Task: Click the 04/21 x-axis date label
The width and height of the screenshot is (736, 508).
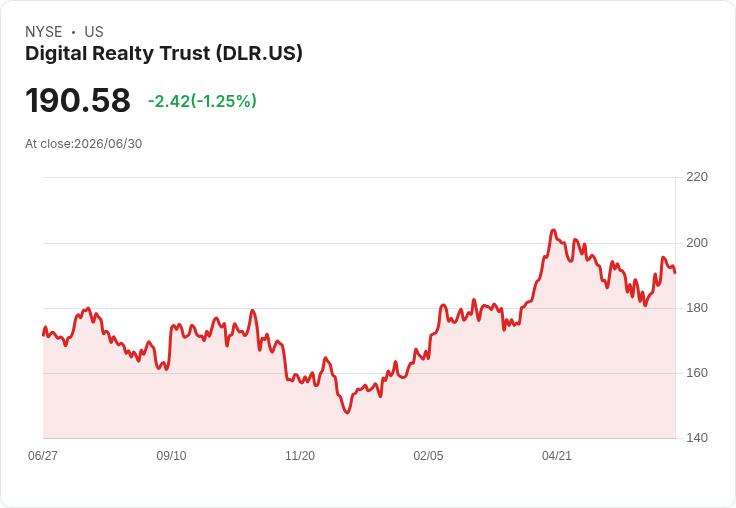Action: [x=557, y=455]
